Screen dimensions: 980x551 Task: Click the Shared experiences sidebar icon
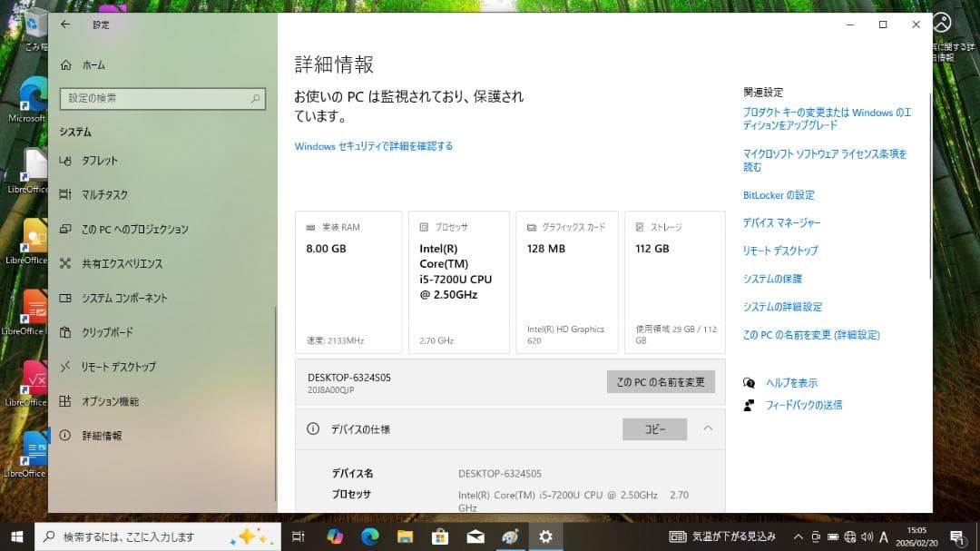click(65, 263)
